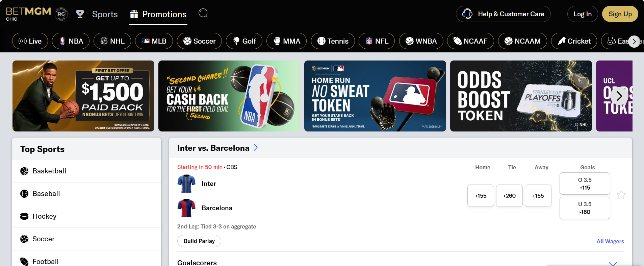The height and width of the screenshot is (266, 644).
Task: Open Hockey in Top Sports
Action: point(87,216)
